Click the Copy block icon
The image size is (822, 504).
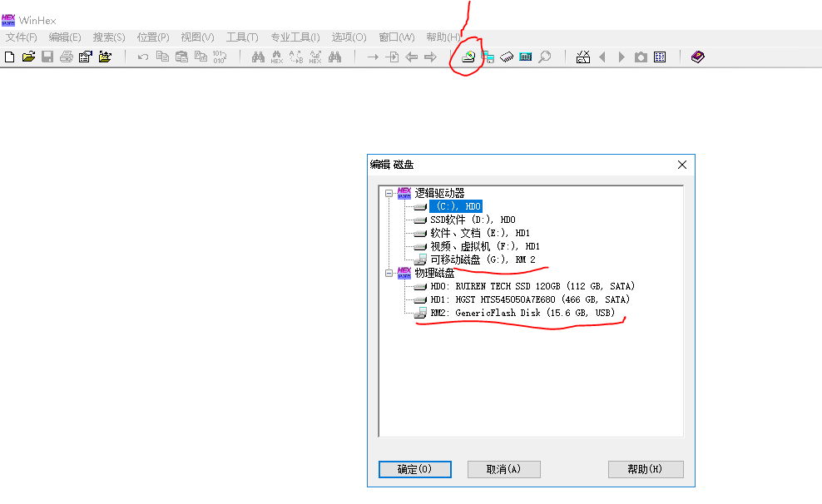tap(162, 57)
